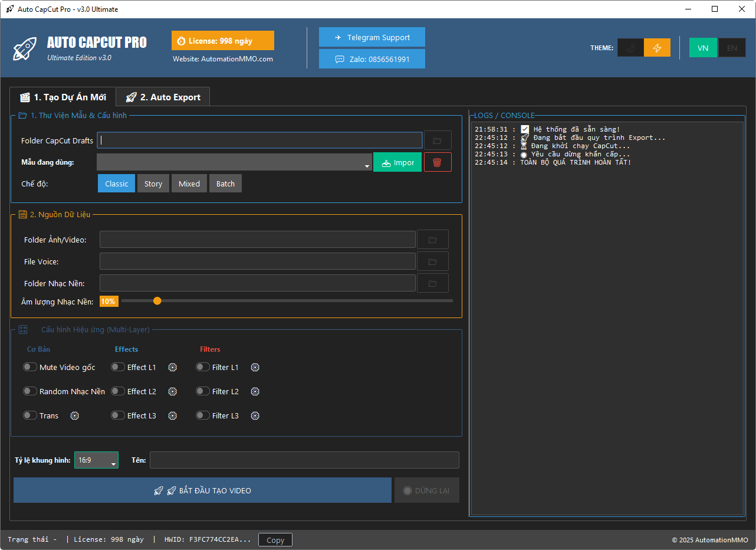Toggle Random Nhạc Nền switch
756x550 pixels.
point(30,391)
